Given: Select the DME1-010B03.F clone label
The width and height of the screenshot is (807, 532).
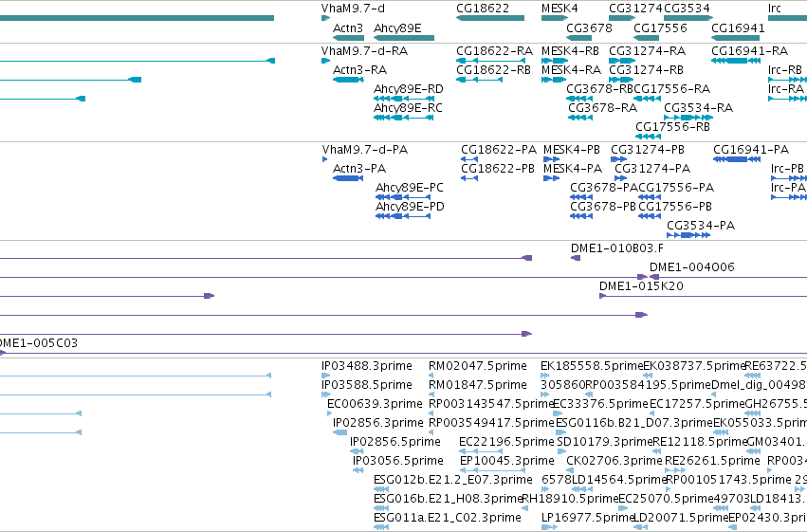Looking at the screenshot, I should [x=617, y=249].
